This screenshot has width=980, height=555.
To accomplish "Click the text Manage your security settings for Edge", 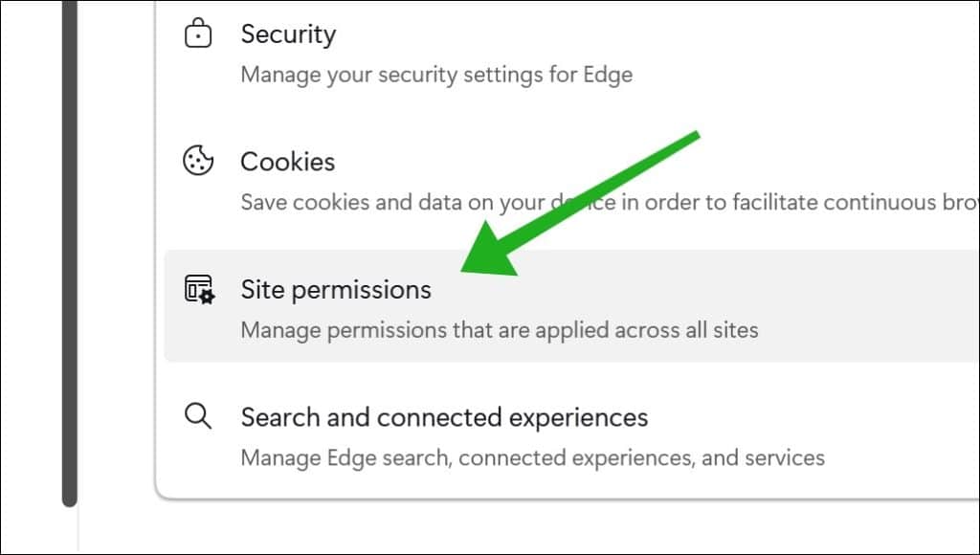I will [x=435, y=74].
